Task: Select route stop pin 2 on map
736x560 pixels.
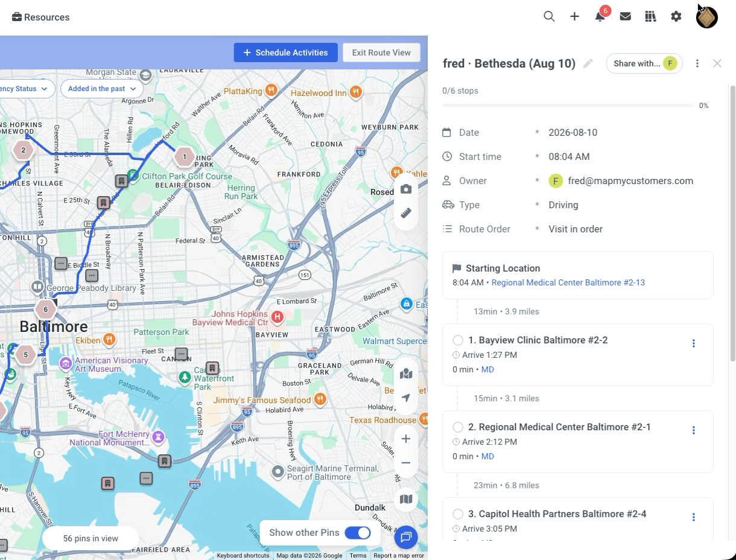Action: [23, 150]
